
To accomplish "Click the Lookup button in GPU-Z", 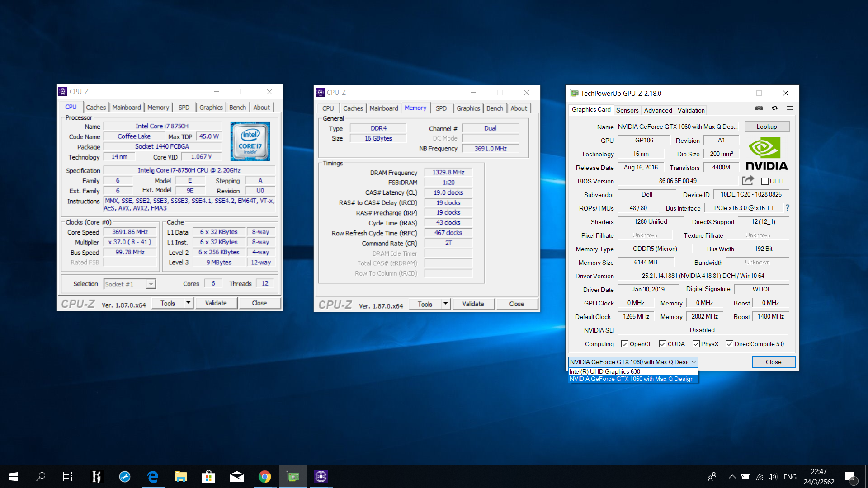I will click(x=767, y=127).
